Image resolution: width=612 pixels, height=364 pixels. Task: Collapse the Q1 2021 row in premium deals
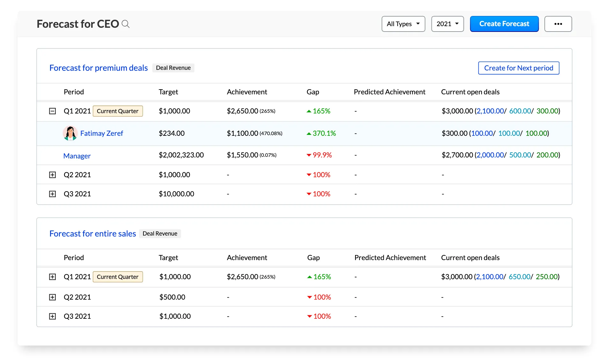point(53,111)
